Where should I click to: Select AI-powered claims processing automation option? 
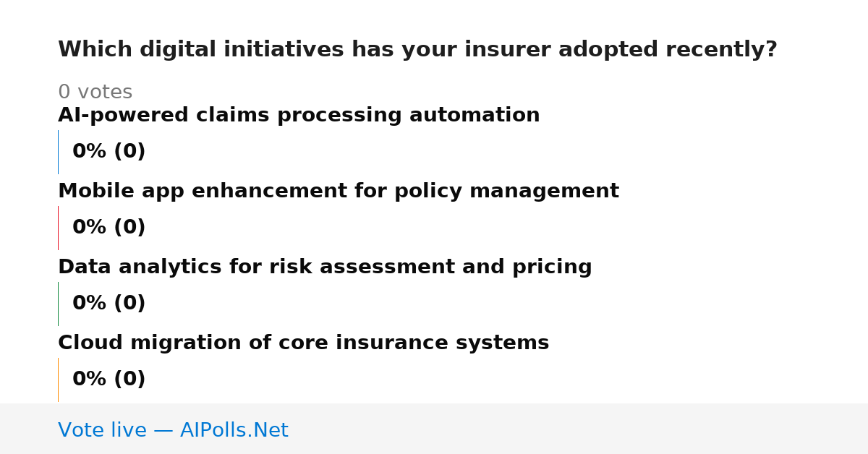(x=299, y=116)
